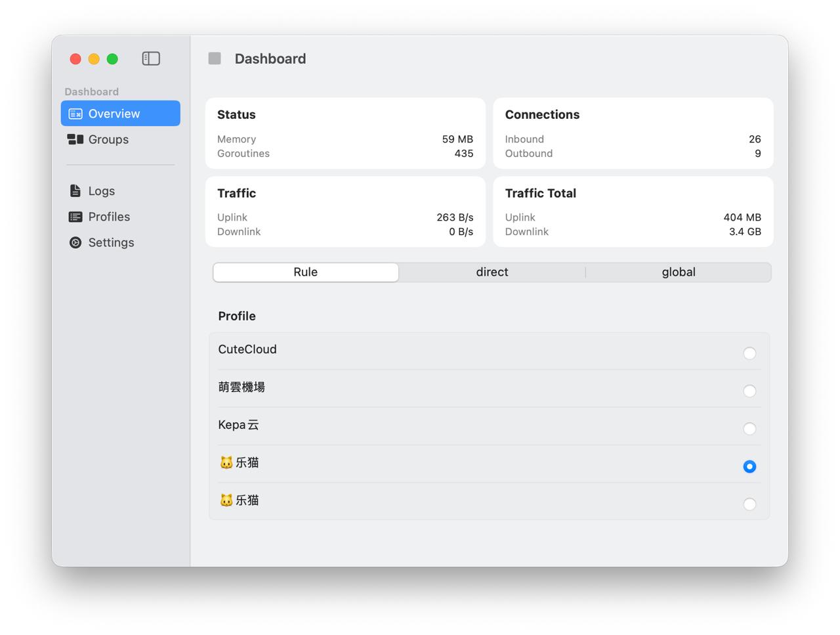The height and width of the screenshot is (635, 840).
Task: Click the Overview icon in sidebar
Action: pyautogui.click(x=75, y=114)
